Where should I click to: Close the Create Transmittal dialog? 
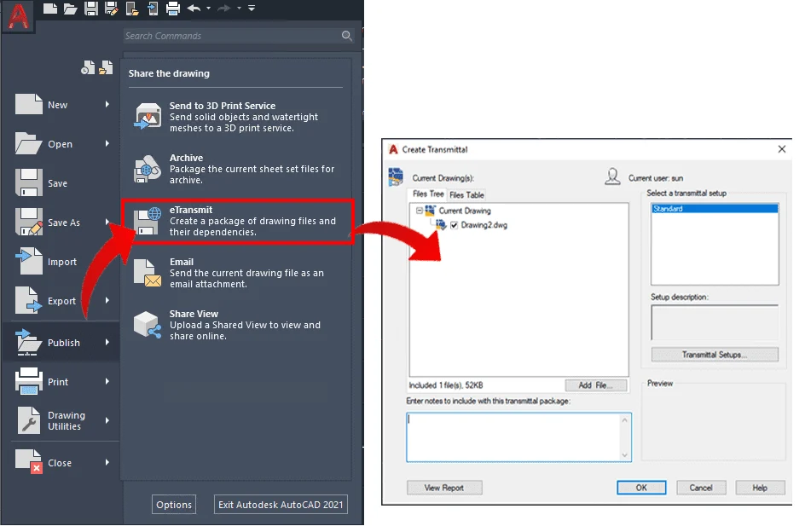pos(782,149)
